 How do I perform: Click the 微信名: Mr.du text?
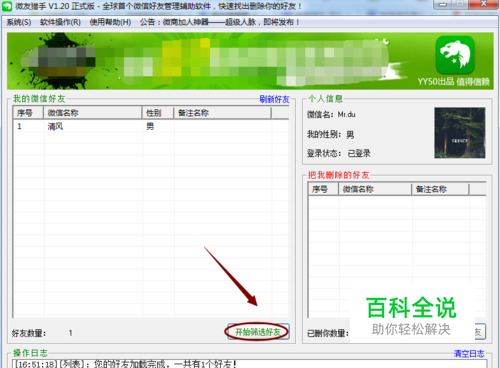[331, 115]
